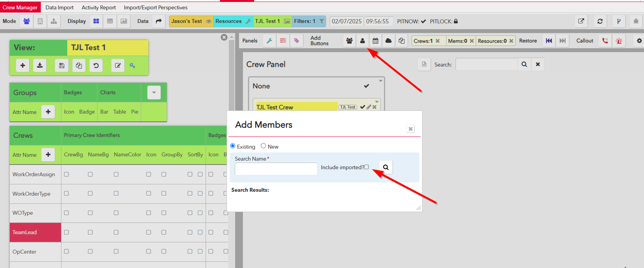Click the pink tag icon in Panels
The height and width of the screenshot is (268, 644).
297,41
